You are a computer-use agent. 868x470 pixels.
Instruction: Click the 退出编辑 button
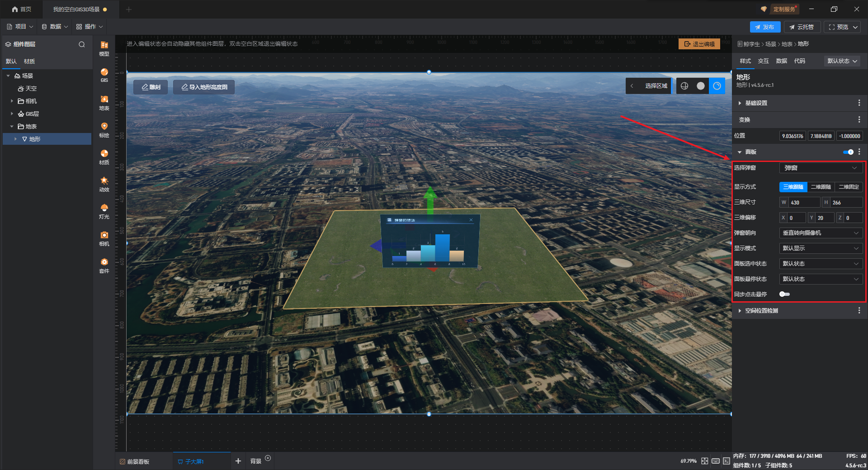[x=699, y=44]
